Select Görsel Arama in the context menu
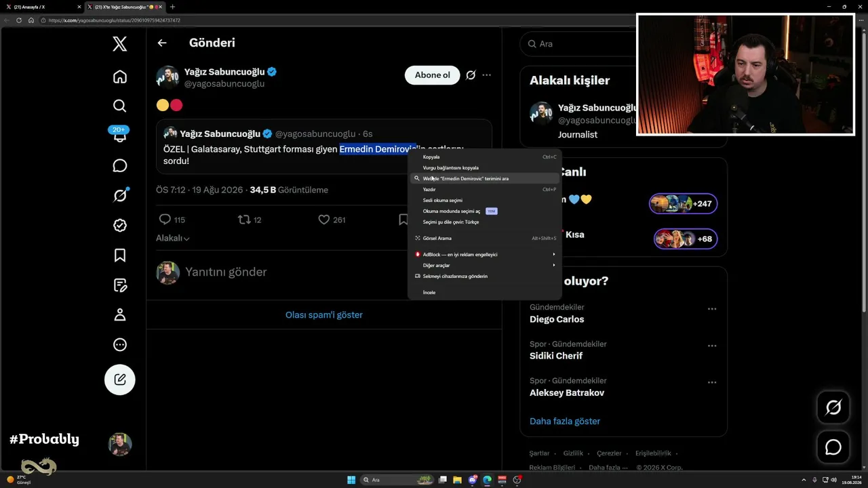This screenshot has height=488, width=868. click(x=484, y=238)
